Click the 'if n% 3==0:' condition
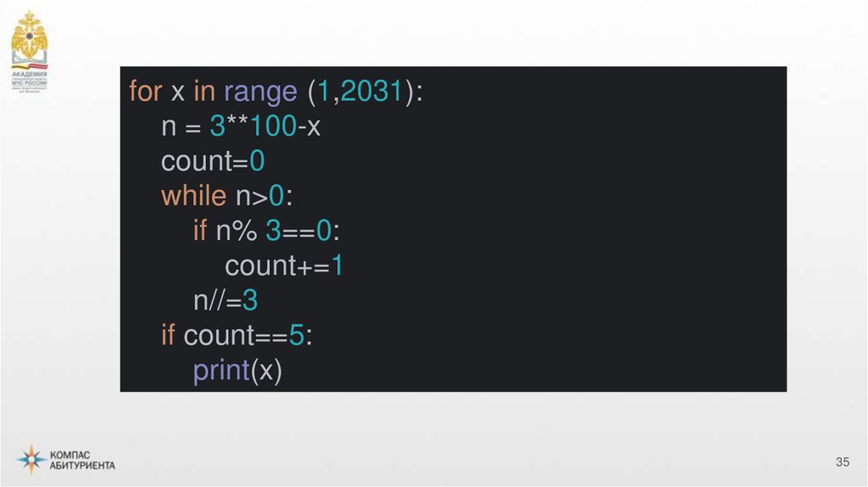 [266, 231]
